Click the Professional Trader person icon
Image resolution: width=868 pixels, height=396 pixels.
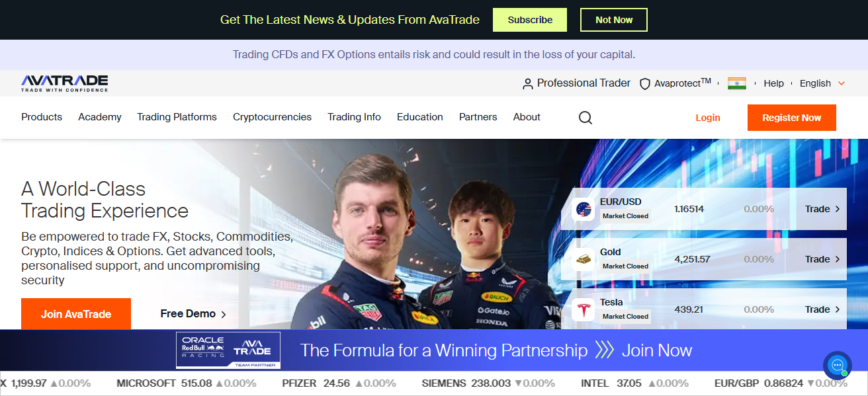(x=528, y=84)
